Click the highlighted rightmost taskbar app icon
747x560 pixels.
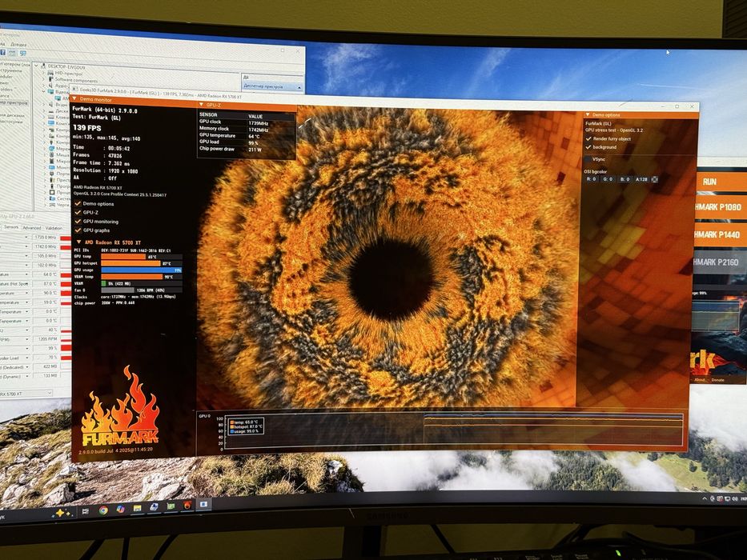coord(204,504)
